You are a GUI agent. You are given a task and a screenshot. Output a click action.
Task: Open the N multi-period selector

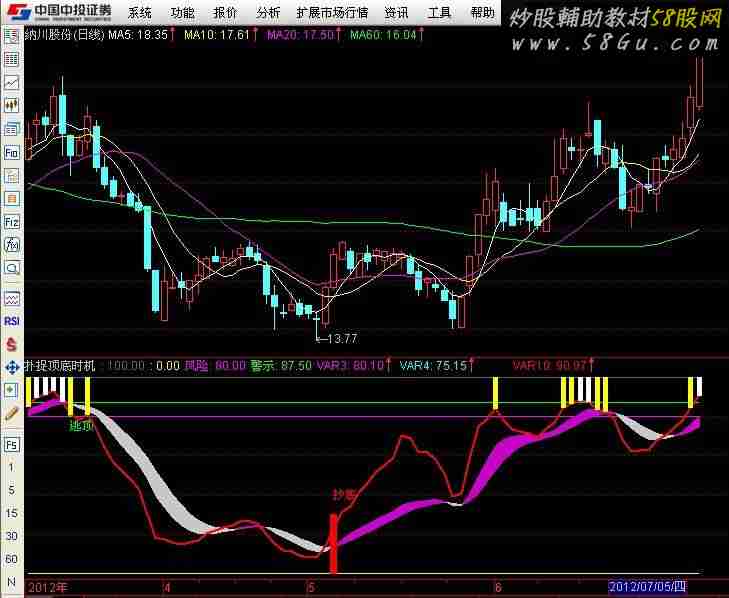coord(12,582)
